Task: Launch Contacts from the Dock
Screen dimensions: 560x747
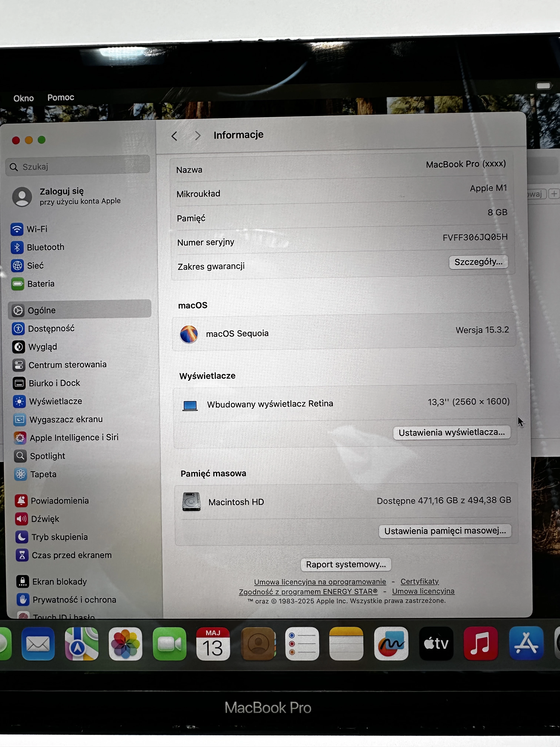Action: click(x=258, y=643)
